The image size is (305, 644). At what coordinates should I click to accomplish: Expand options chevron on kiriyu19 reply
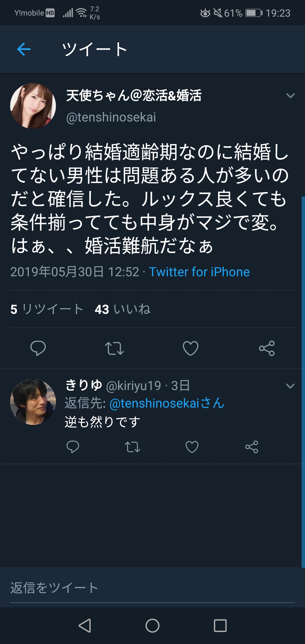[x=290, y=386]
